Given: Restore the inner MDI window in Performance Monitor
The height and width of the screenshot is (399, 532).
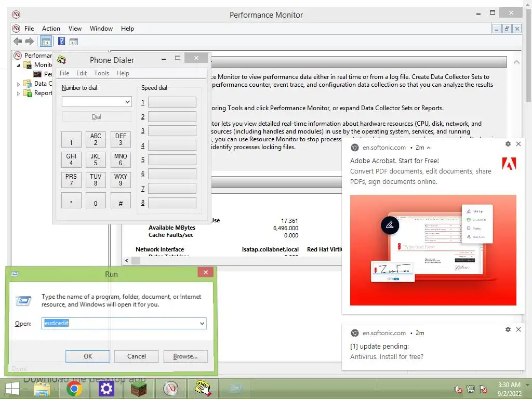Looking at the screenshot, I should 507,29.
